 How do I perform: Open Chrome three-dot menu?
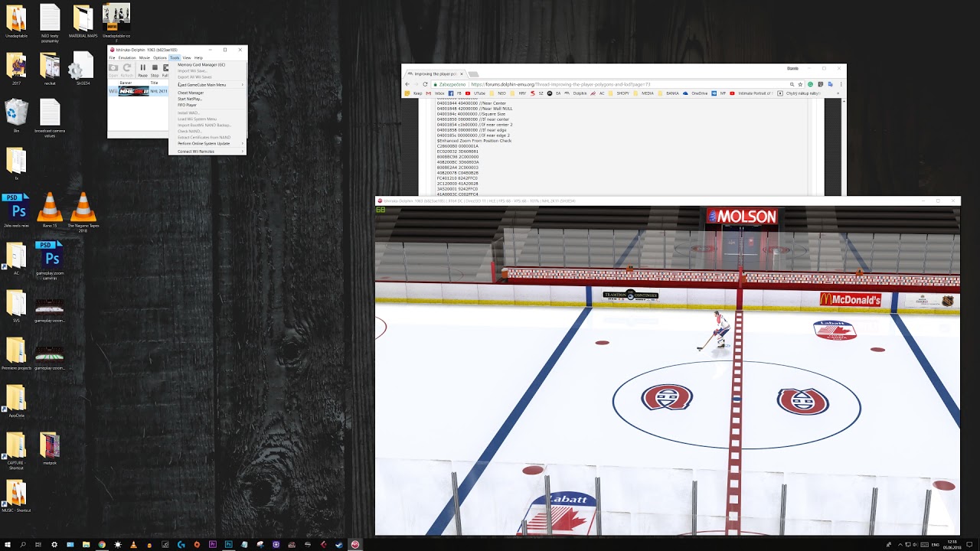[x=841, y=84]
